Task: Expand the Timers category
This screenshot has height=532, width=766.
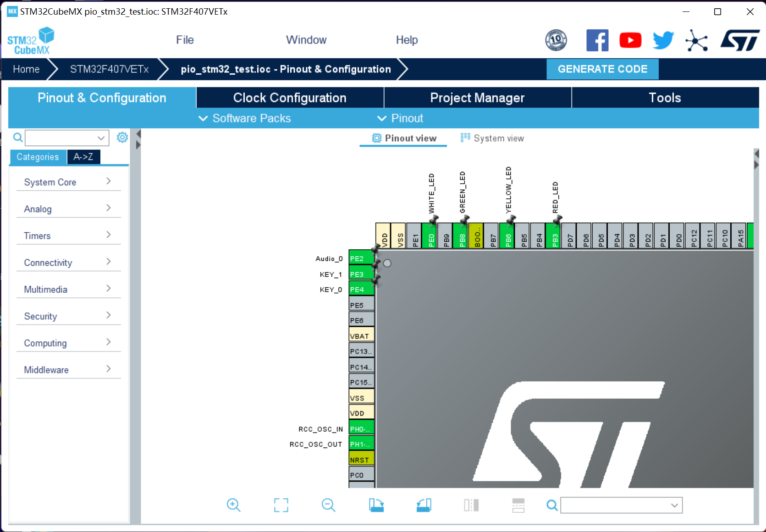Action: pyautogui.click(x=68, y=236)
